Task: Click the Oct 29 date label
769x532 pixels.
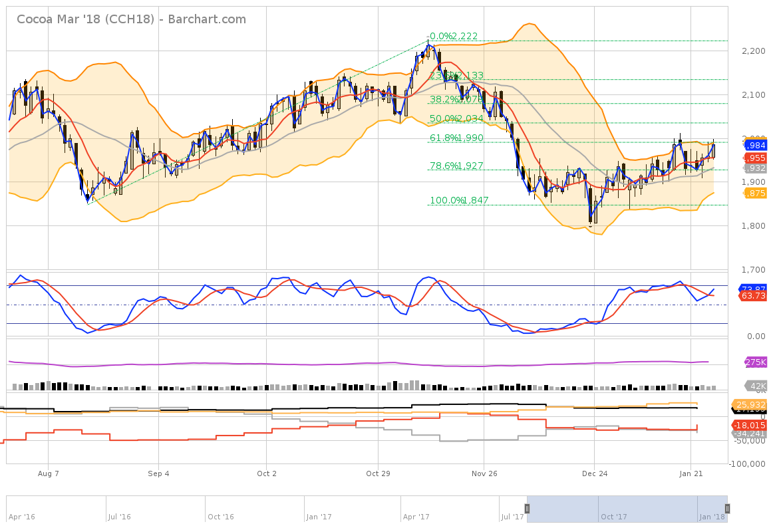Action: (378, 473)
